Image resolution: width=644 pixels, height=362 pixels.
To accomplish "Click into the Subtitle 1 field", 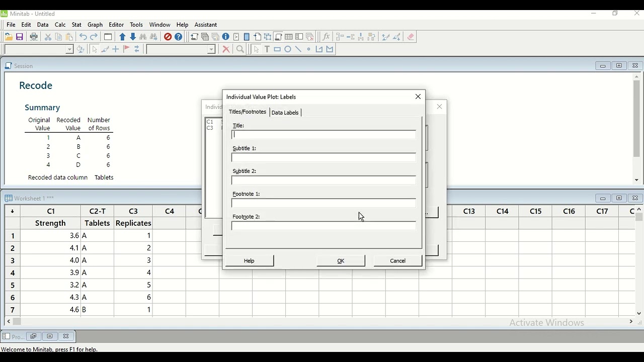I will point(324,157).
